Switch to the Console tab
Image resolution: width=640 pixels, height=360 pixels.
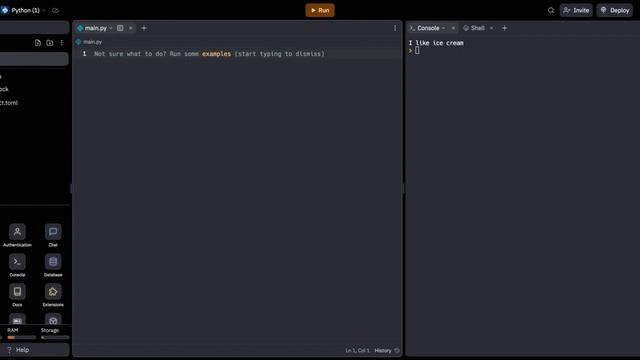(428, 28)
